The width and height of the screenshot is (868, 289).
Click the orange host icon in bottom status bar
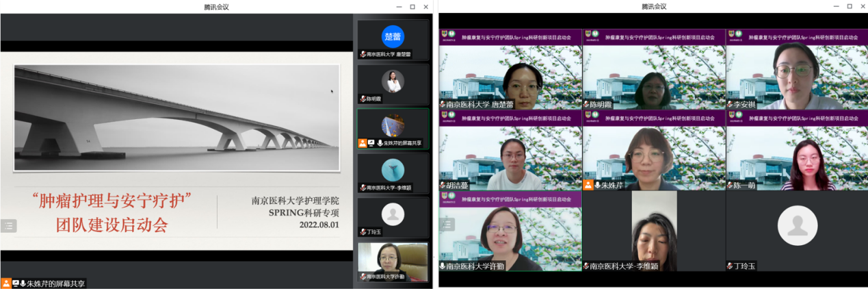tap(6, 283)
